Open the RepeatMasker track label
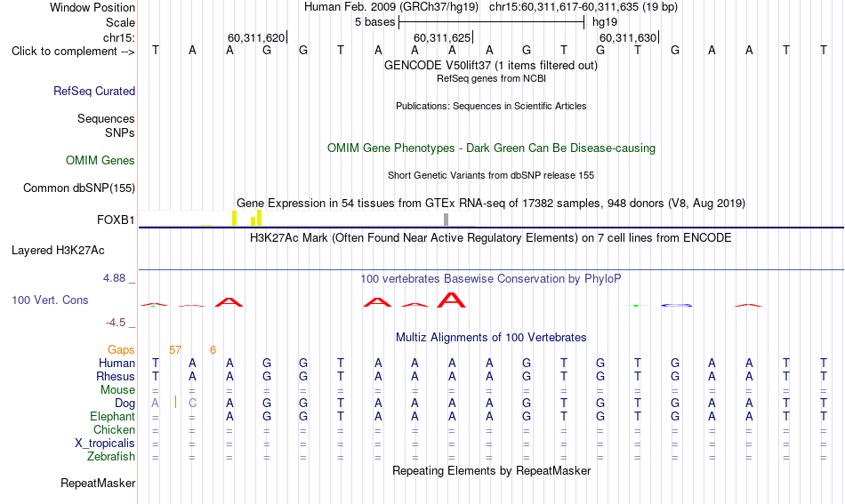Screen dimensions: 845x504 click(x=98, y=483)
